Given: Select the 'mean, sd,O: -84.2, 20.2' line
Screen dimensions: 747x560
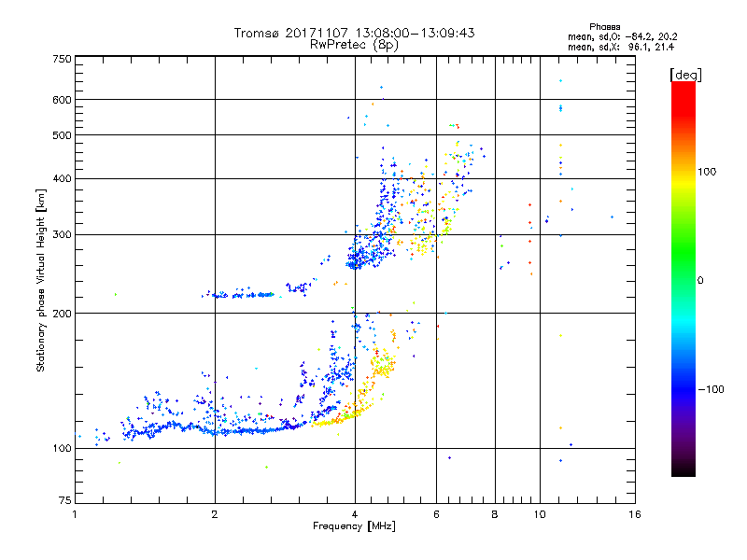Looking at the screenshot, I should pos(622,36).
